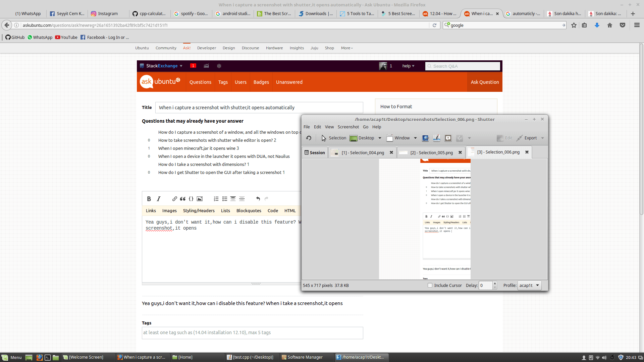
Task: Insert image icon in editor toolbar
Action: click(x=200, y=199)
